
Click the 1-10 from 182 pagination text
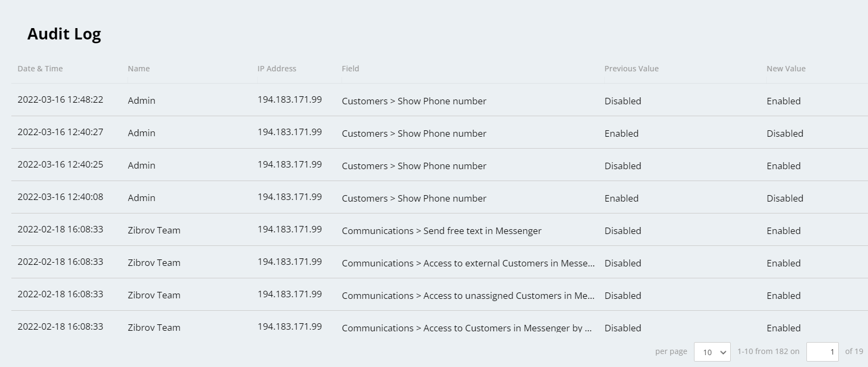point(768,351)
